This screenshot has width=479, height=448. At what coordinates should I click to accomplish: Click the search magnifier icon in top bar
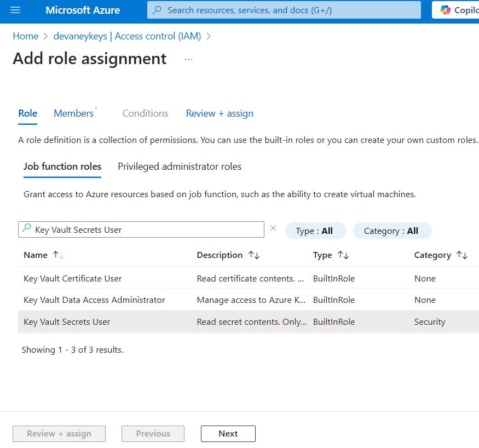(157, 10)
